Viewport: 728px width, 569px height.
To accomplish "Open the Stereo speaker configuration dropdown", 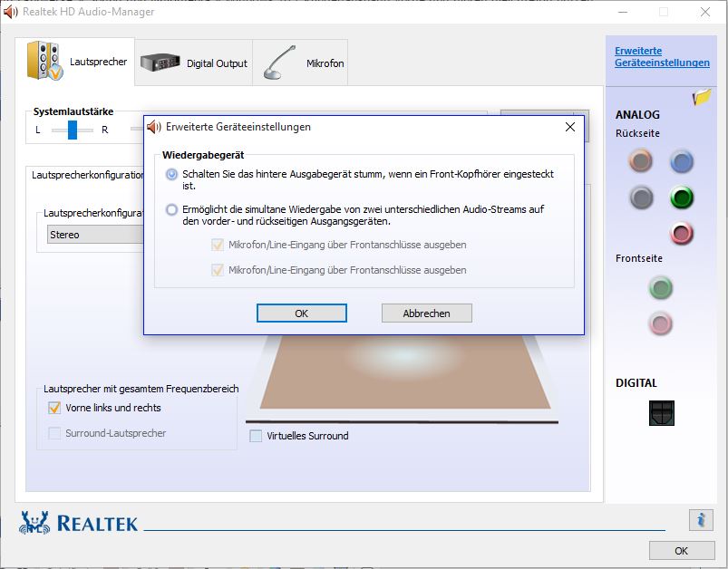I will click(x=95, y=235).
